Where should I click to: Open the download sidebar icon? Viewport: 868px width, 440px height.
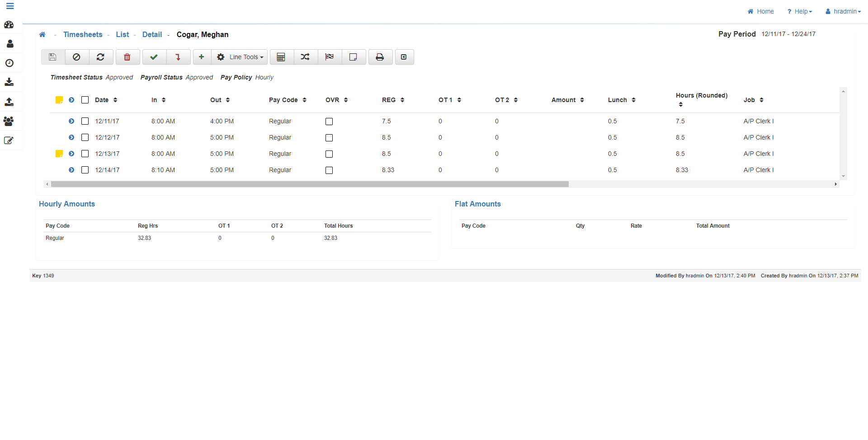[9, 82]
